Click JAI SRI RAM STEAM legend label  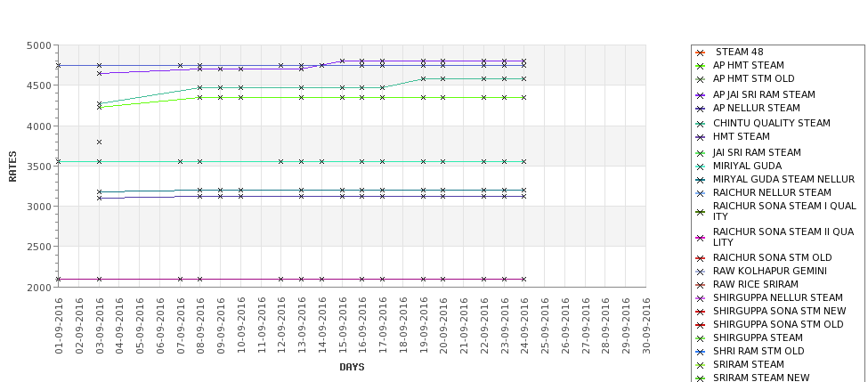pyautogui.click(x=757, y=152)
